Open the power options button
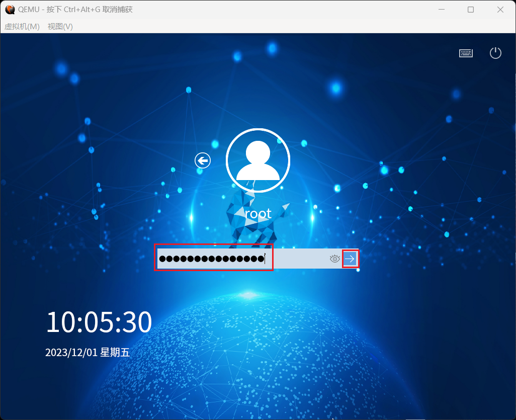 coord(495,53)
